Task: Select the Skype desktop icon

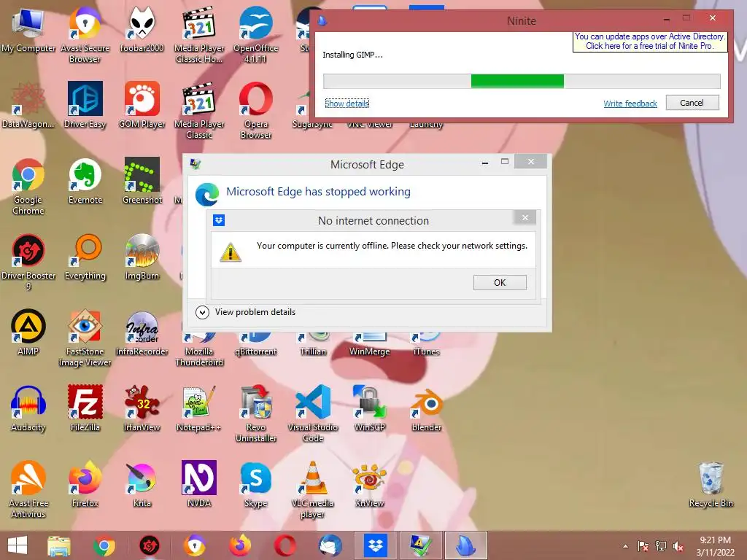Action: point(256,484)
